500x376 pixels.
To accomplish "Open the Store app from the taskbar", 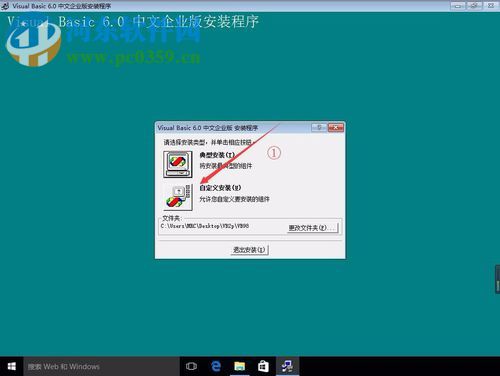I will coord(263,366).
